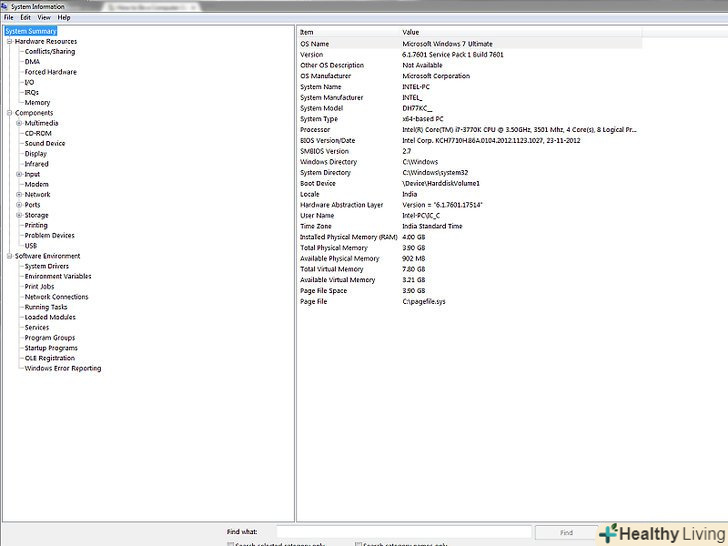Select Display under Components

click(x=36, y=154)
